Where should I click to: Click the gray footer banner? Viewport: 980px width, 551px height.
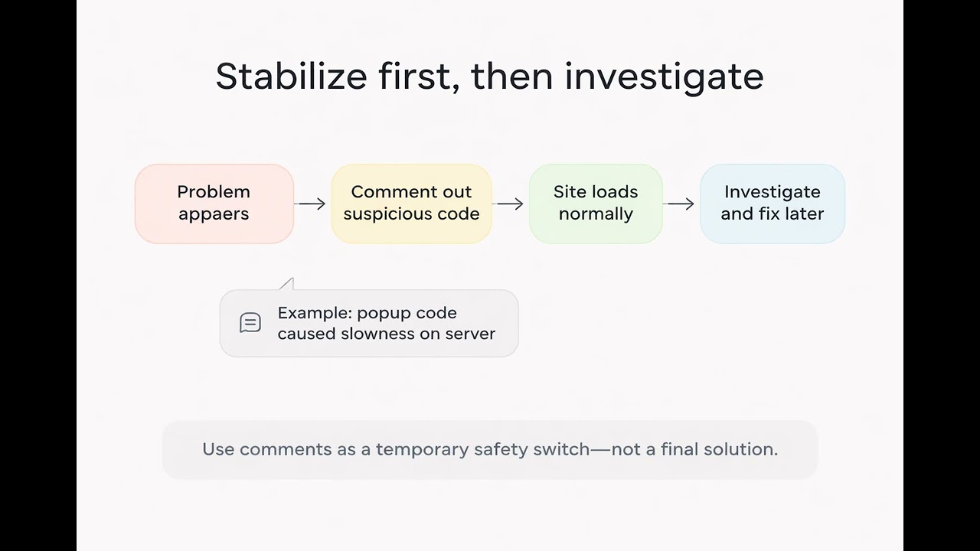click(x=490, y=449)
